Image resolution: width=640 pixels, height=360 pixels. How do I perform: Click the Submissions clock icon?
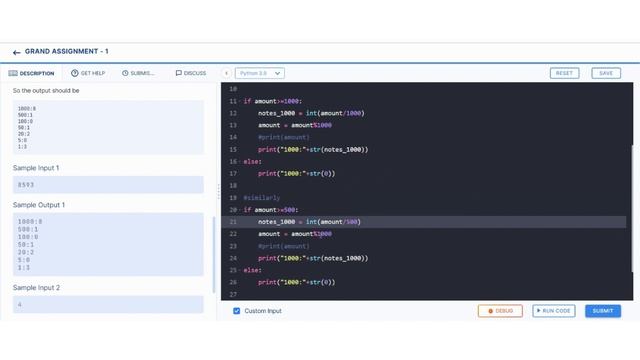coord(125,73)
